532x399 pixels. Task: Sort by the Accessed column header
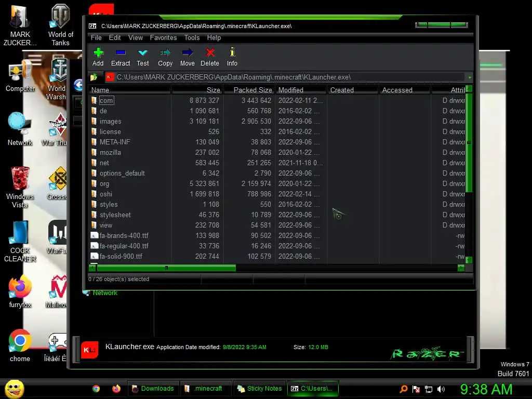405,90
